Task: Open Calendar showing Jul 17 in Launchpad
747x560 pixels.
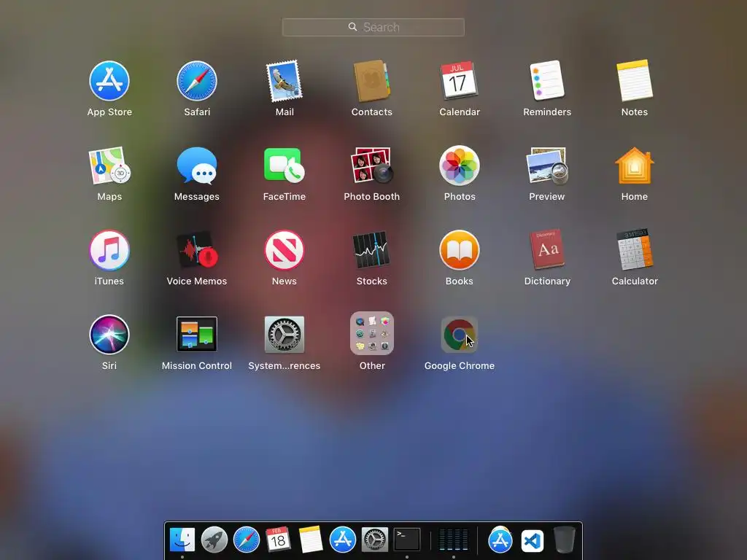Action: click(x=460, y=80)
